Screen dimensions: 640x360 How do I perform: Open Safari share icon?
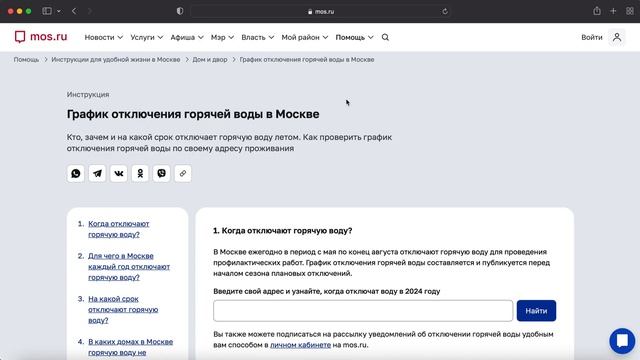click(x=597, y=11)
